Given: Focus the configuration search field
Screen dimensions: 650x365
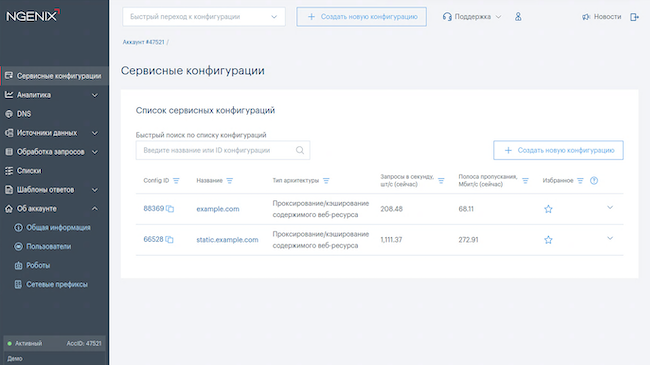Looking at the screenshot, I should (x=223, y=150).
